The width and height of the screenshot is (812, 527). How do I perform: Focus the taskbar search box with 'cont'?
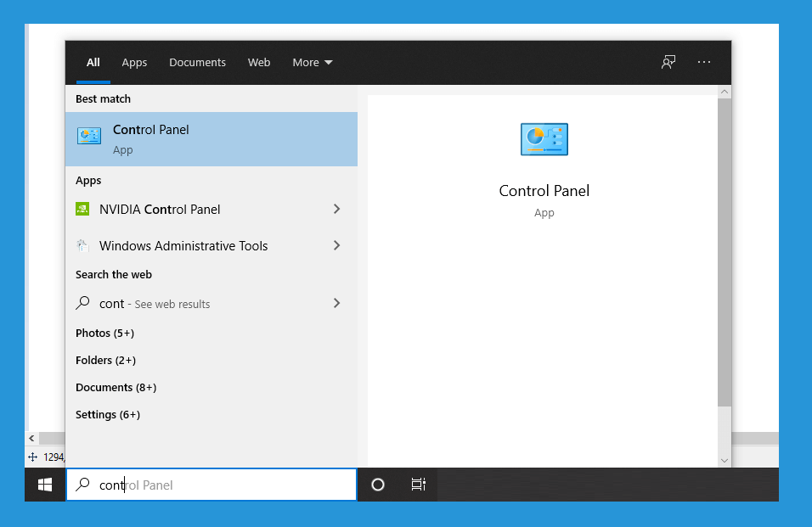[x=211, y=485]
